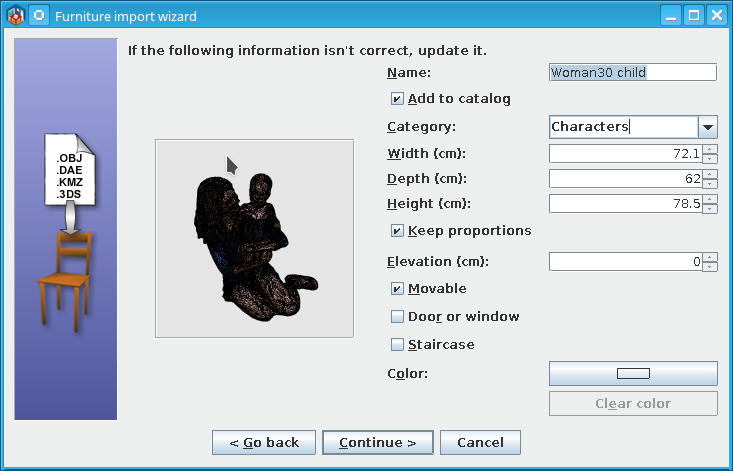Click the Sweet Home 3D app icon in title bar
Screen dimensions: 733x471
(x=15, y=16)
